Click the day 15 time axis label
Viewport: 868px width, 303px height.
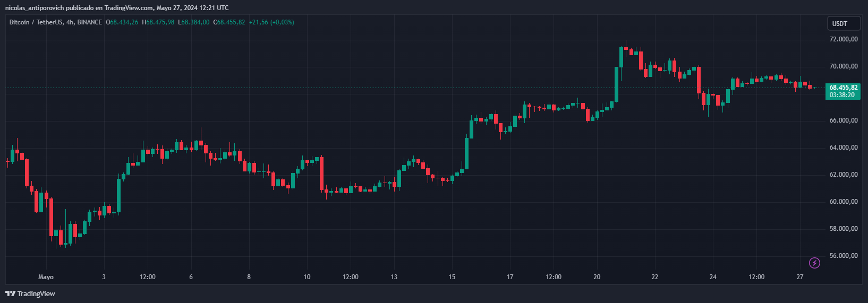coord(452,277)
